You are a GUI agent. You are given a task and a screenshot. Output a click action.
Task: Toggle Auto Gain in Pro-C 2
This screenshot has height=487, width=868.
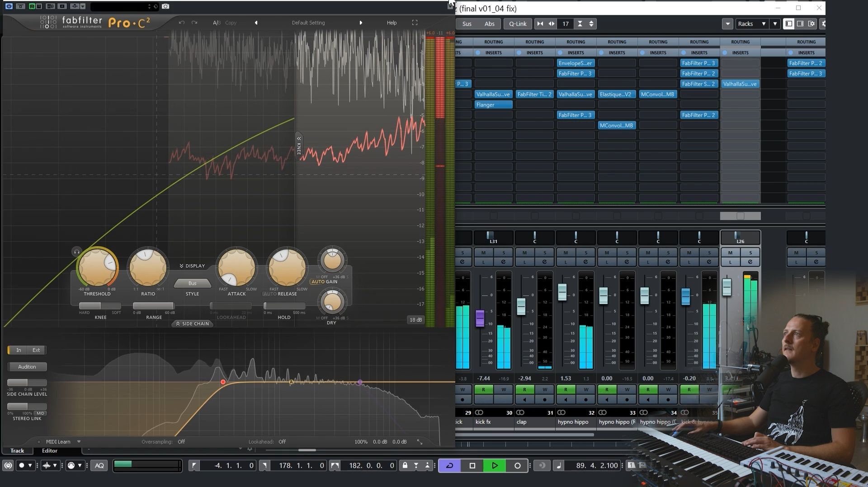point(324,282)
